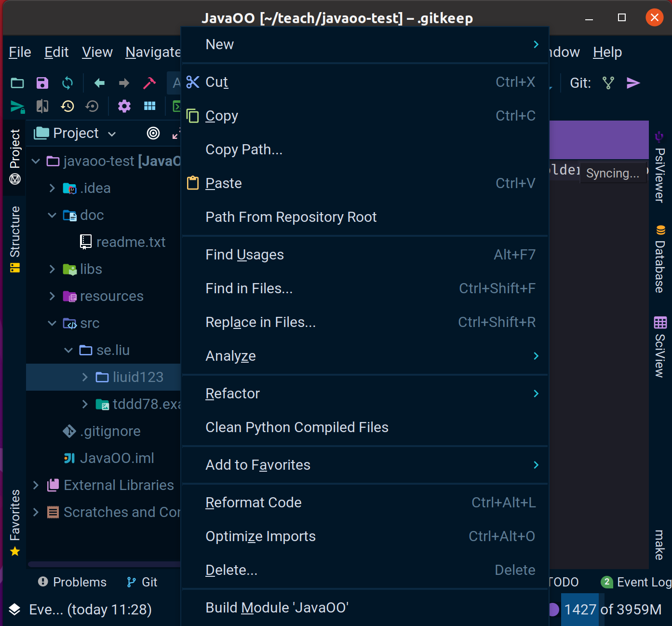Viewport: 672px width, 626px height.
Task: Collapse the se.liu package
Action: point(68,350)
